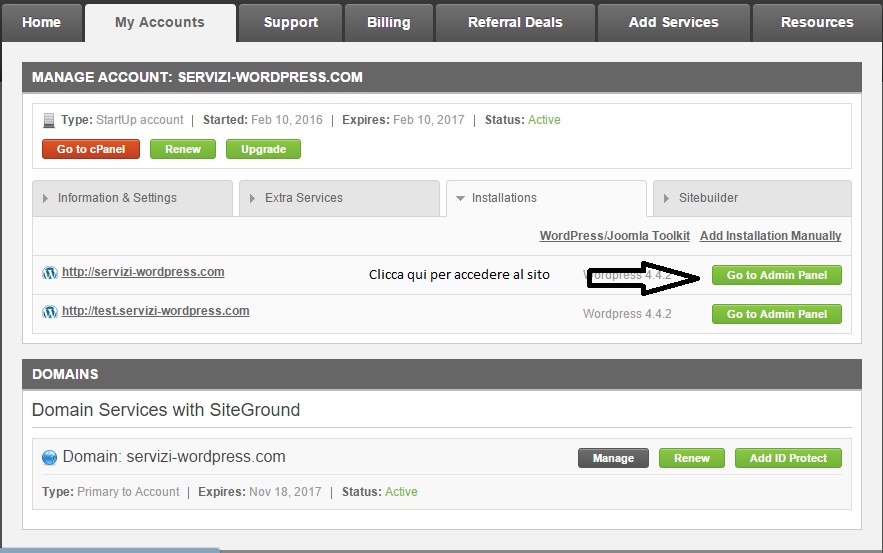The height and width of the screenshot is (553, 883).
Task: Click the globe icon next to Domain: servizi-wordpress.com
Action: click(x=50, y=457)
